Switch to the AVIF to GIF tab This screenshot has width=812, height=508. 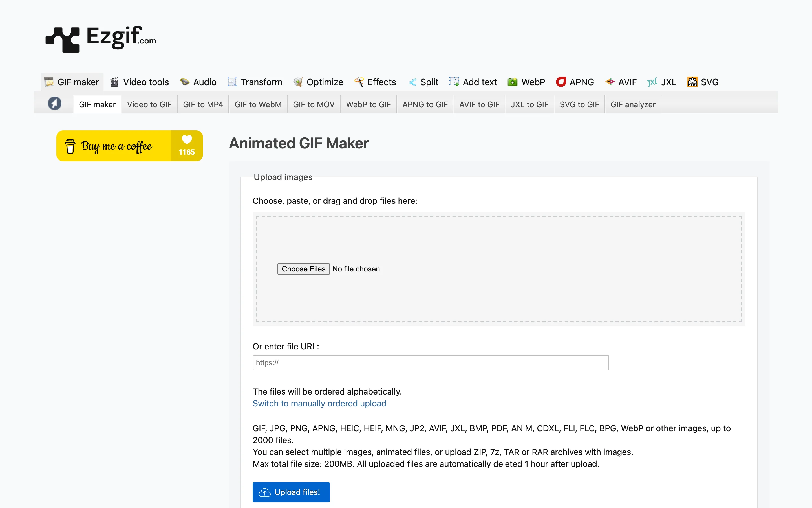[479, 104]
